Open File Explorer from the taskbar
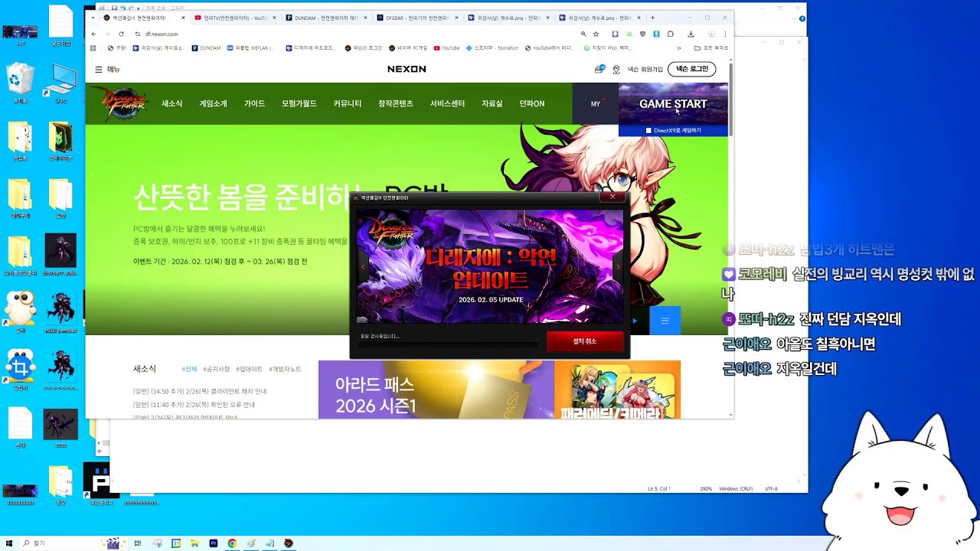980x551 pixels. [x=194, y=543]
